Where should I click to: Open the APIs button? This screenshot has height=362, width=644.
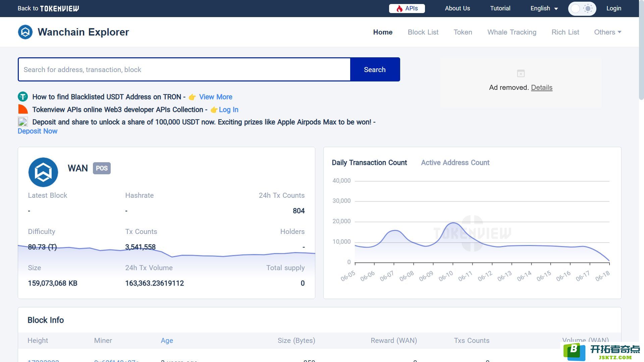[407, 8]
